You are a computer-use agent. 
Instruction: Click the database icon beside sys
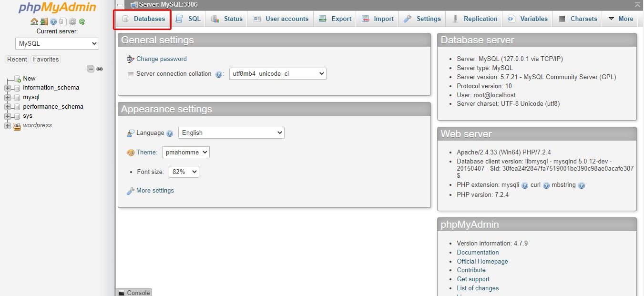pyautogui.click(x=17, y=116)
